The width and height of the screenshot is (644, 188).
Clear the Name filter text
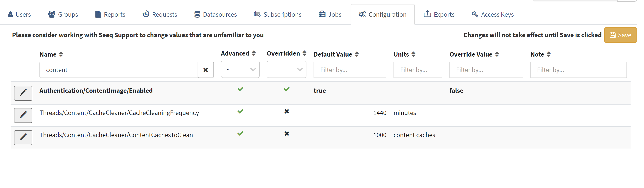coord(206,70)
